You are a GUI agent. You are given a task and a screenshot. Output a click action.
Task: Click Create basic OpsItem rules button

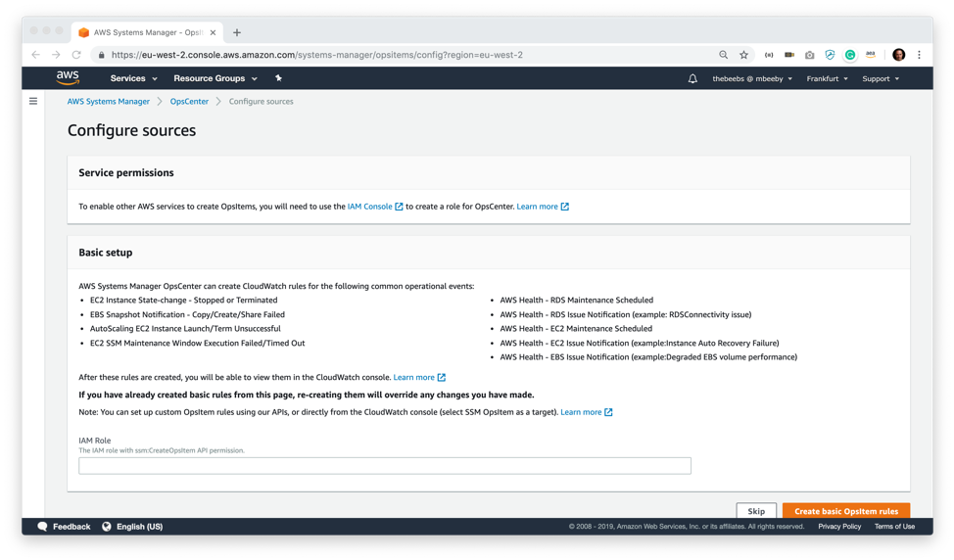pyautogui.click(x=846, y=511)
